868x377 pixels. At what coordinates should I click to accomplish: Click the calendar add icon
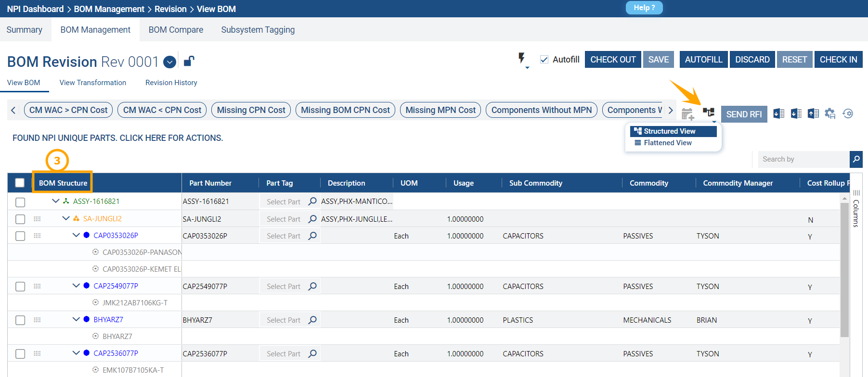pos(687,114)
